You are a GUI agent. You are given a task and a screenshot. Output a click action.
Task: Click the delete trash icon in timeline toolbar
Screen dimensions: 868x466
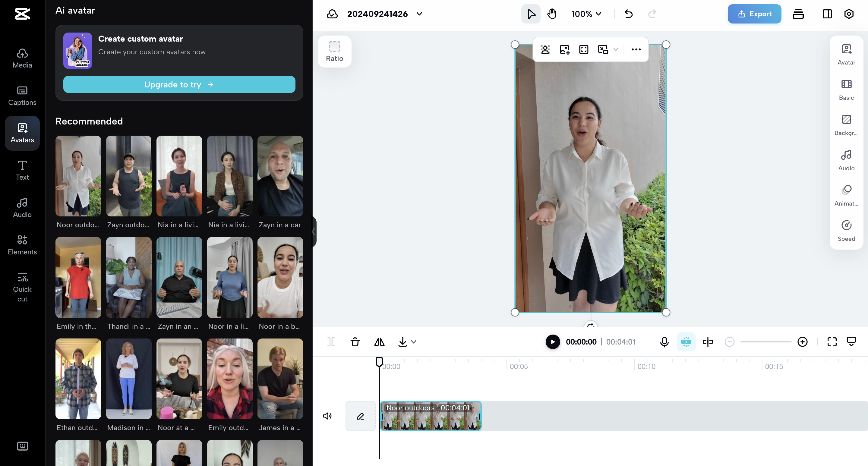[355, 342]
